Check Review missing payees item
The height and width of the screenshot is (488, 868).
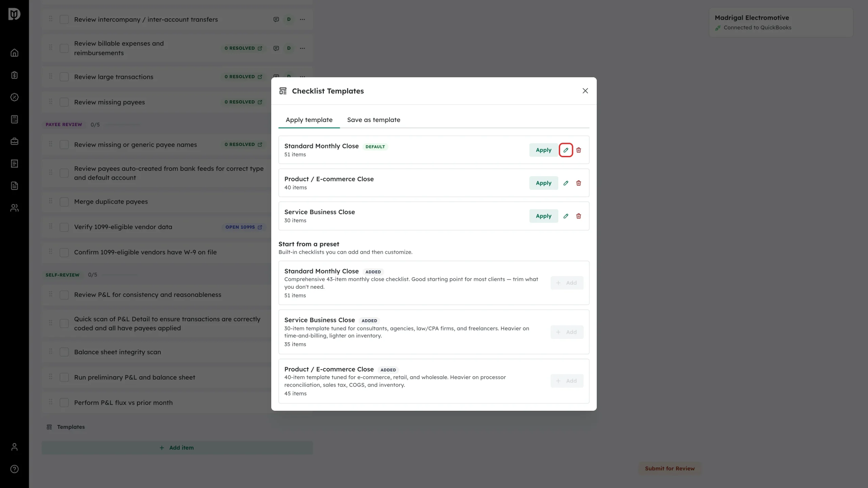64,102
